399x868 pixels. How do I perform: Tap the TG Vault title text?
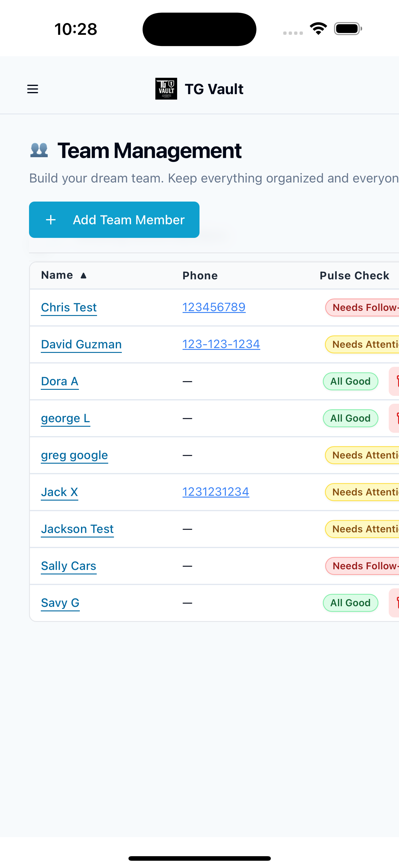click(214, 89)
